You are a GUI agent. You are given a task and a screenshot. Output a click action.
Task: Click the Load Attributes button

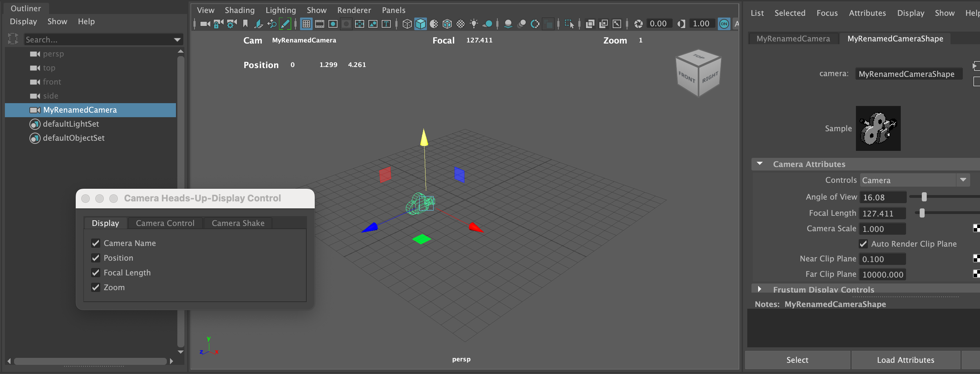click(905, 360)
